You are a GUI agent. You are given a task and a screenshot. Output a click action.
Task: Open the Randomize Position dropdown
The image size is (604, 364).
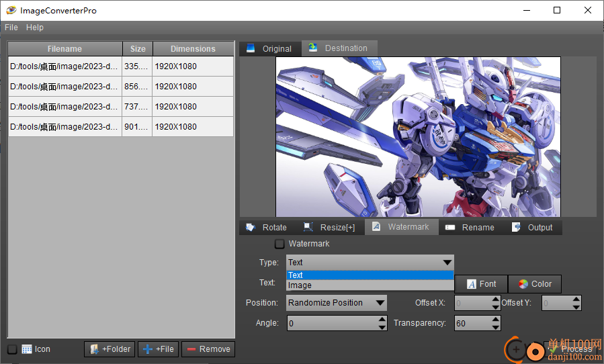(337, 303)
